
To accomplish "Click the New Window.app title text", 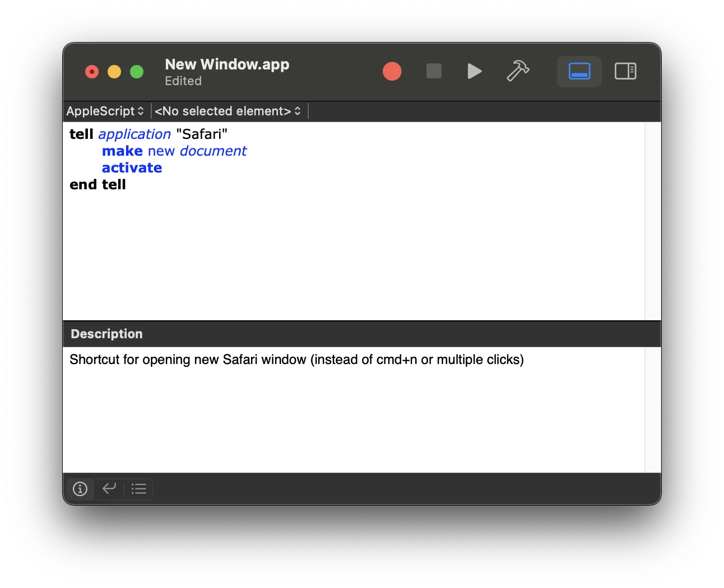I will click(x=227, y=64).
